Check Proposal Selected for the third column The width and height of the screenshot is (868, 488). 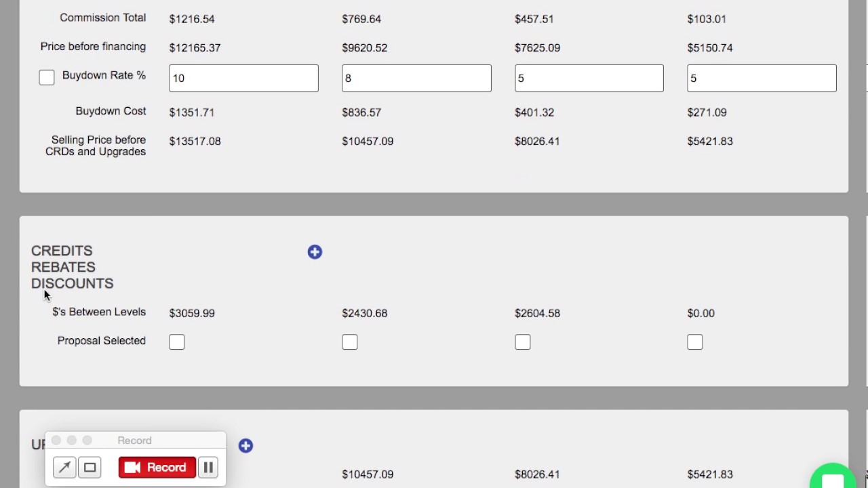522,342
